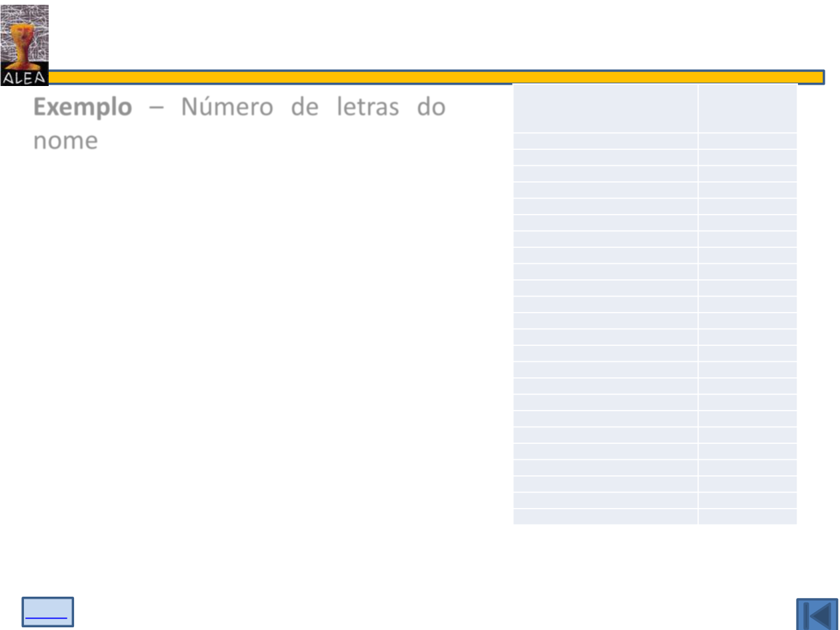Click the word "do" in the title
840x630 pixels.
pyautogui.click(x=431, y=108)
